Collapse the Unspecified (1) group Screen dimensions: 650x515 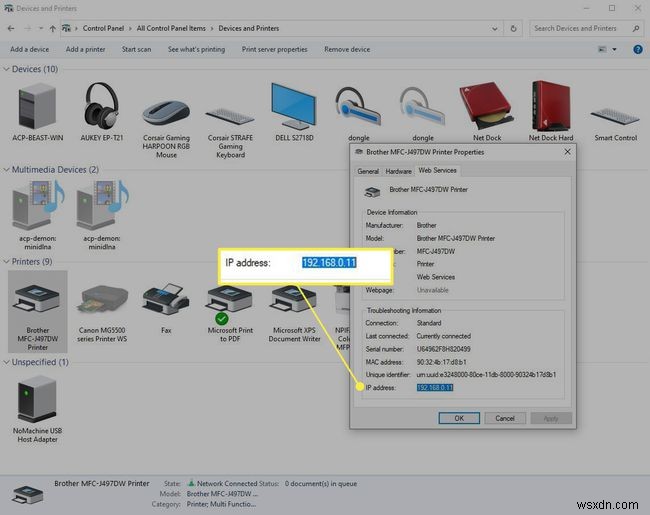click(x=6, y=362)
